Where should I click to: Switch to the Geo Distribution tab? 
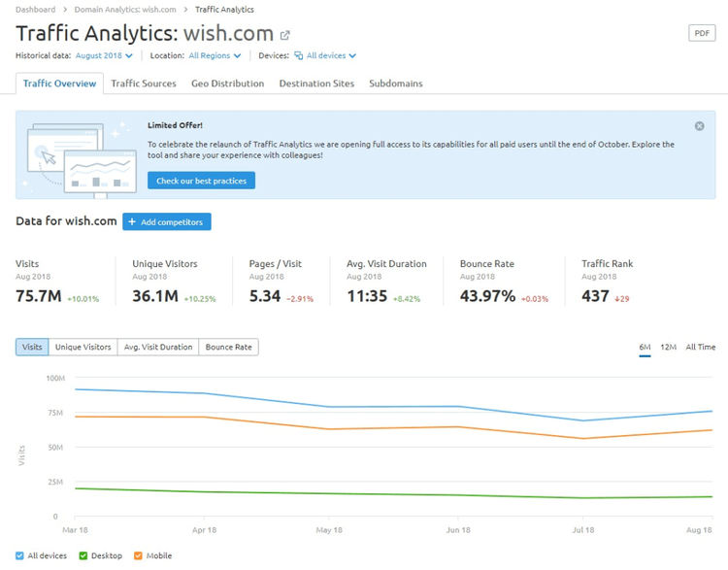(227, 84)
